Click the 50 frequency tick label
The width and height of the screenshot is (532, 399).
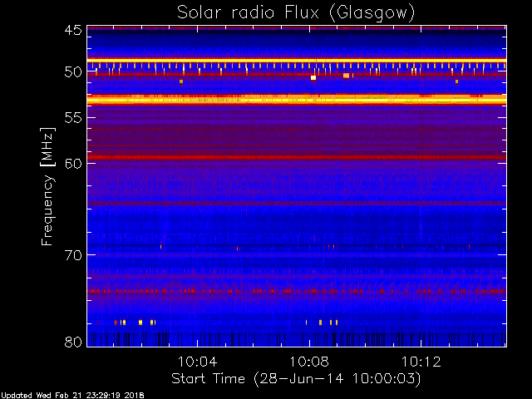pyautogui.click(x=73, y=72)
